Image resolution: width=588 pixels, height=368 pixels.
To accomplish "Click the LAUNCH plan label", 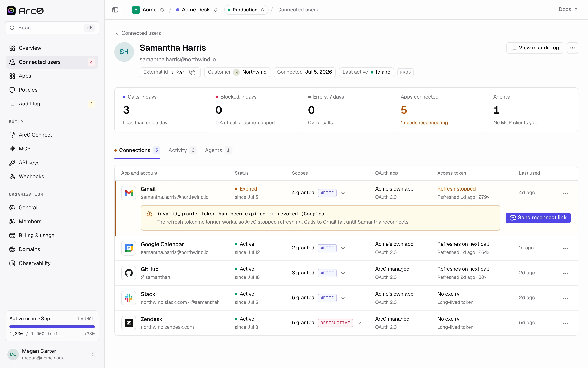I will (x=86, y=319).
